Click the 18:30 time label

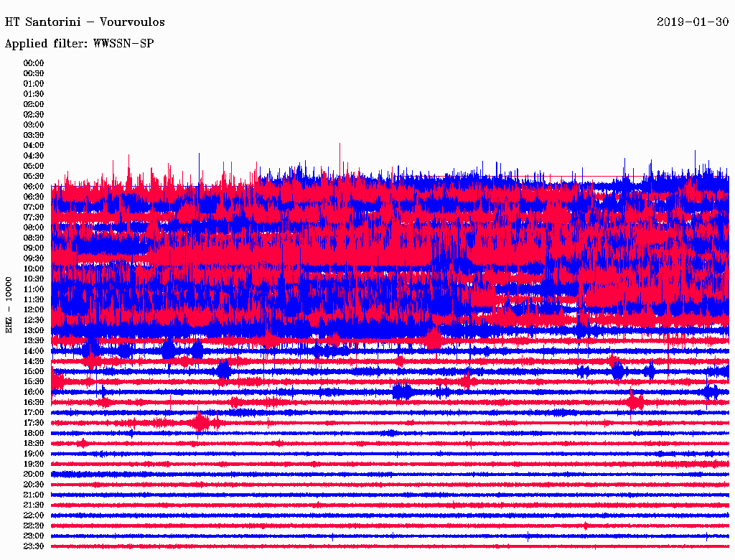[x=34, y=444]
